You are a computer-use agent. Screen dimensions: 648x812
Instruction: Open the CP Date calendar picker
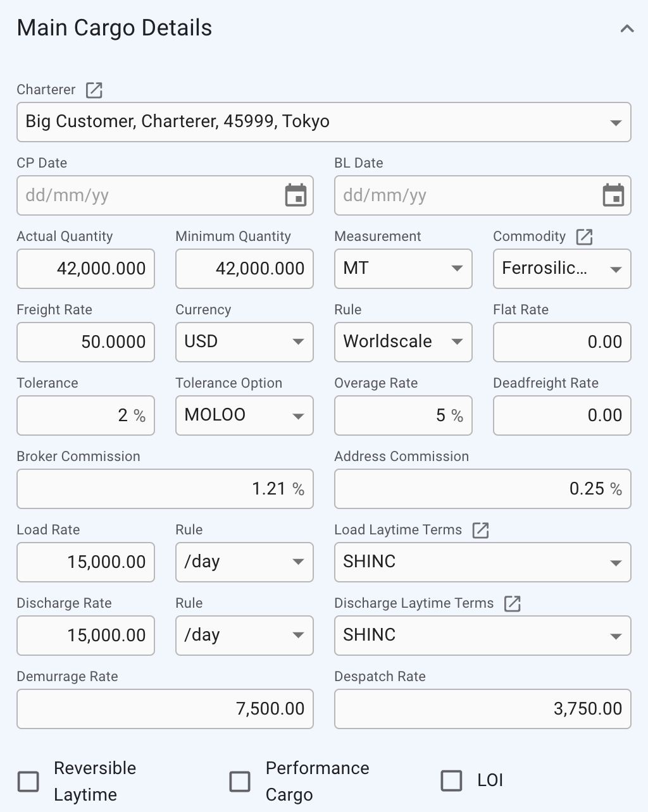(296, 195)
